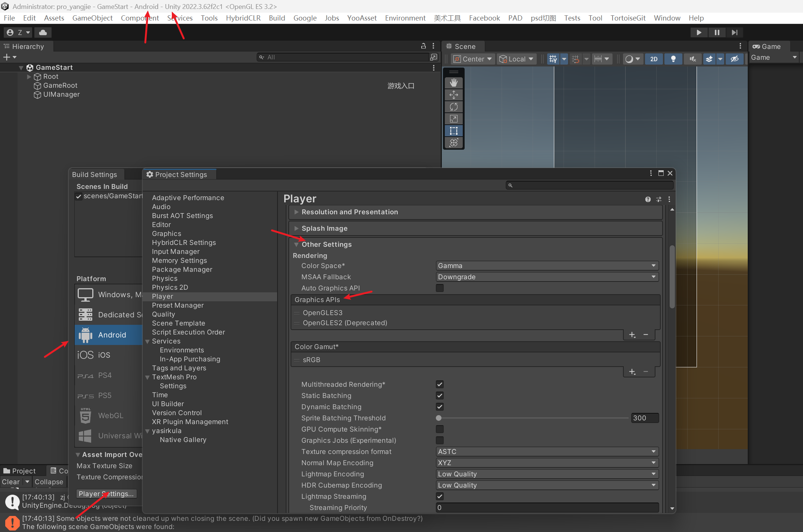
Task: Uncheck the Static Batching checkbox
Action: tap(440, 395)
